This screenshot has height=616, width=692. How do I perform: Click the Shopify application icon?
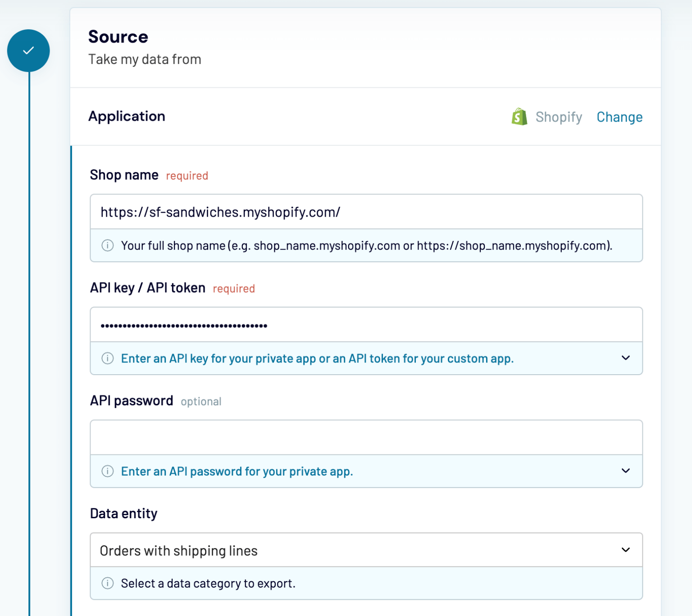tap(520, 117)
